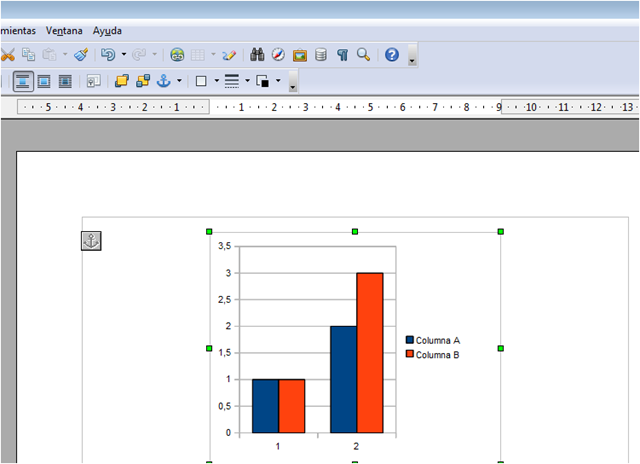The image size is (640, 464).
Task: Click the Help question mark icon
Action: (392, 55)
